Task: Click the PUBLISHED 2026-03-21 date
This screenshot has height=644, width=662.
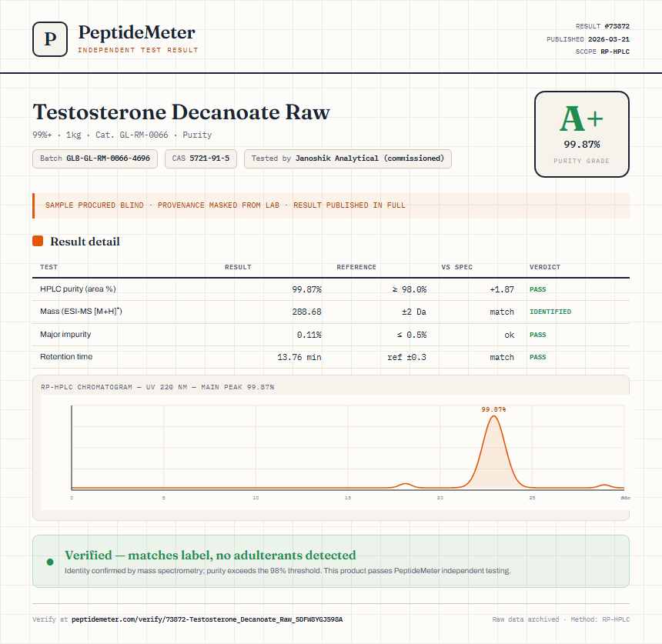Action: coord(587,39)
